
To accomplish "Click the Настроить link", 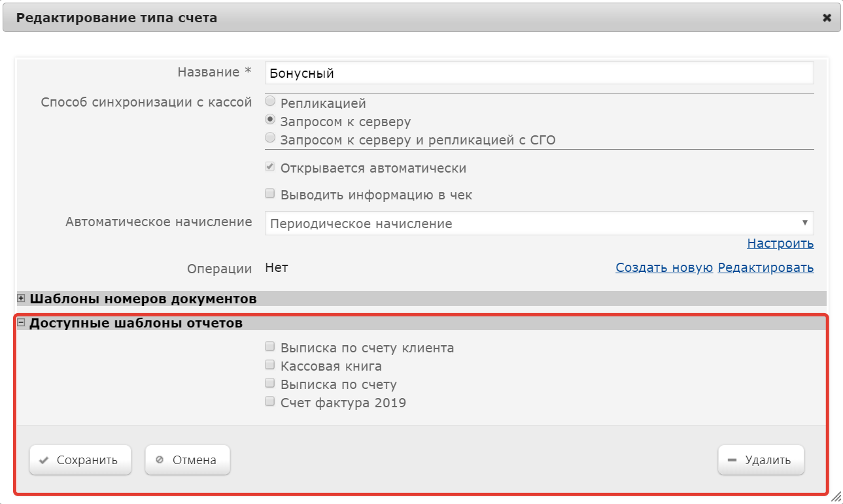I will pos(780,244).
